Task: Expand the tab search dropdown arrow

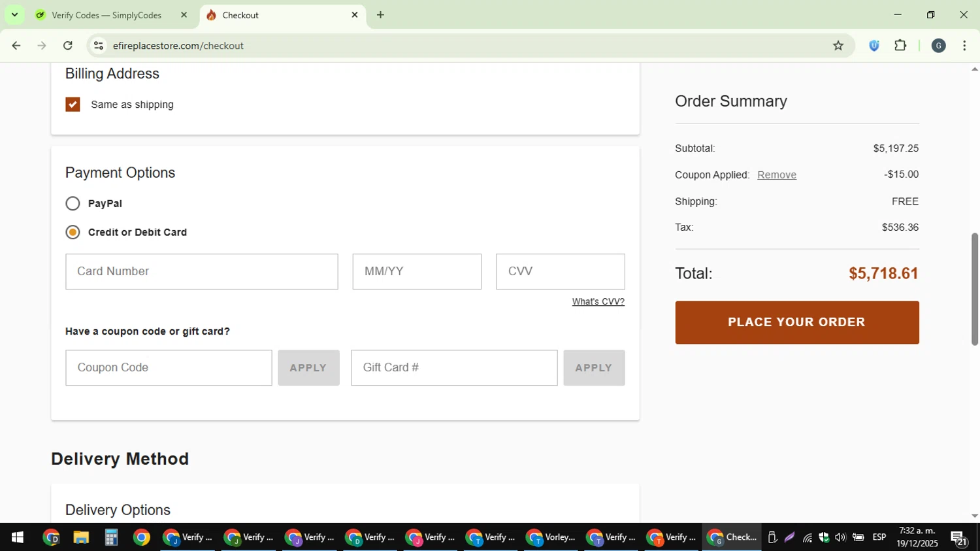Action: point(14,15)
